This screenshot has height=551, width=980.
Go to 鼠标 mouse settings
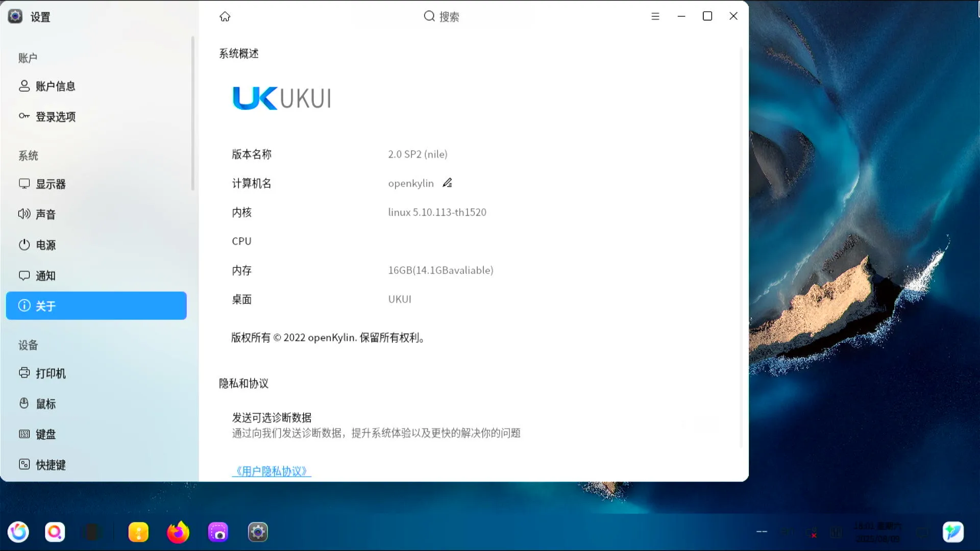point(45,404)
